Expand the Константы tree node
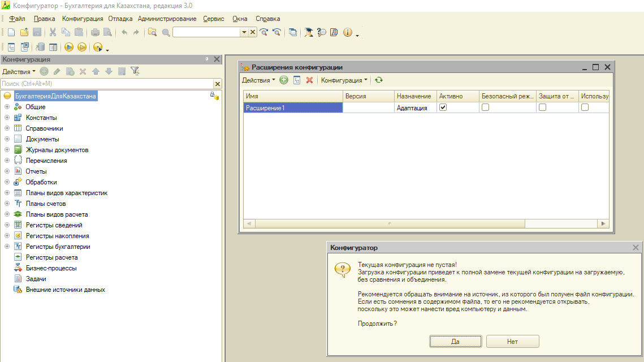 pos(7,117)
